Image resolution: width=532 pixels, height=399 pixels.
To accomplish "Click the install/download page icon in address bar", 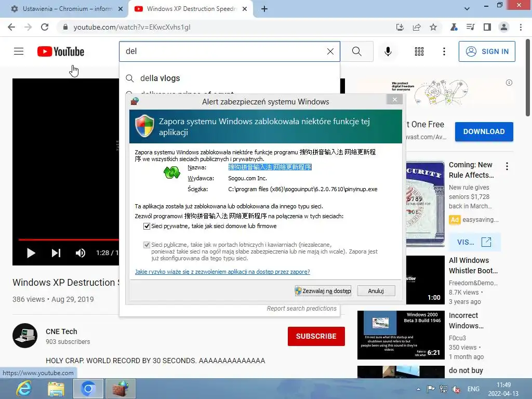I will 400,27.
